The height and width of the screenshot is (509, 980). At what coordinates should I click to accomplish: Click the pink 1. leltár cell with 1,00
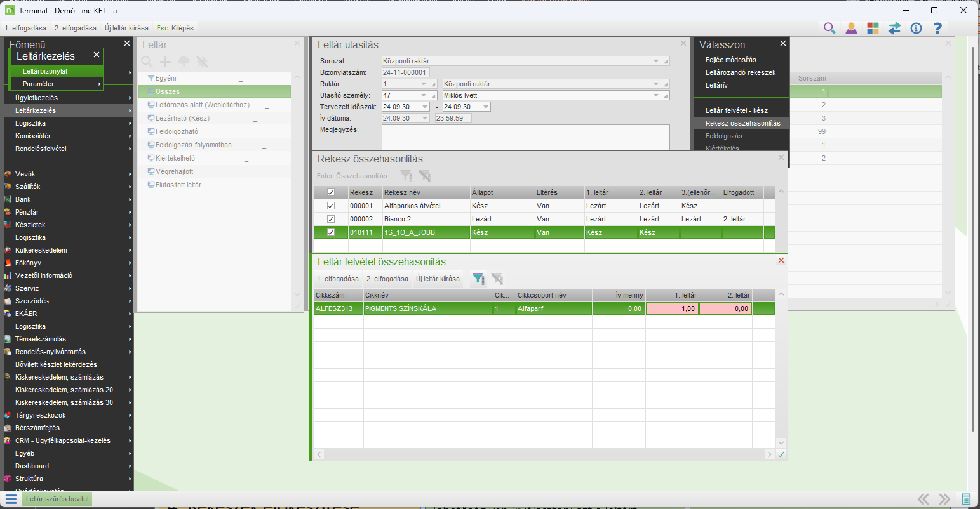[672, 308]
